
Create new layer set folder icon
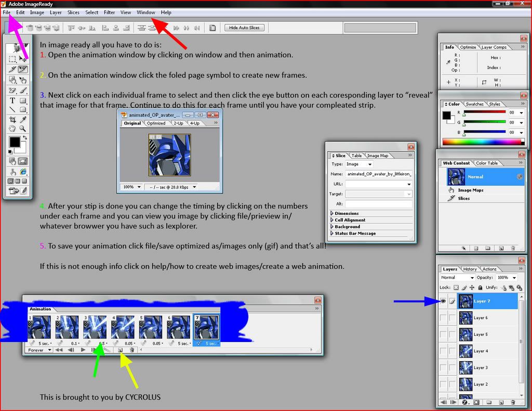[x=489, y=402]
